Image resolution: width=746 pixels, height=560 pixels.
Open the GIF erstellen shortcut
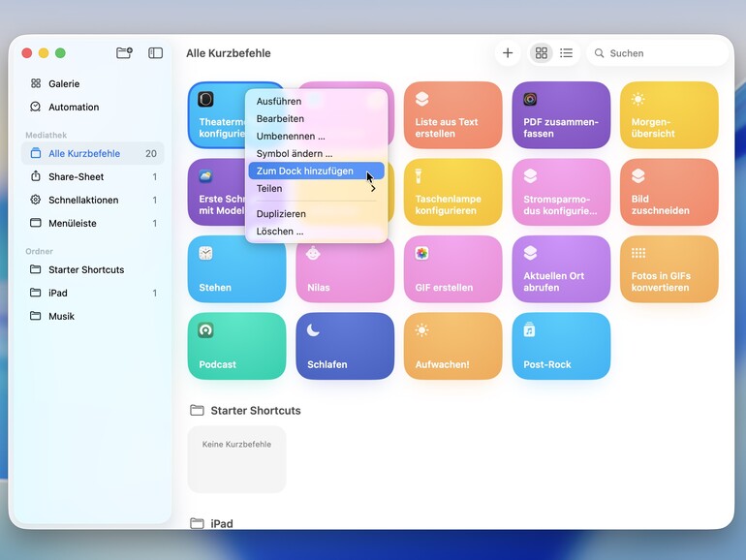click(453, 269)
